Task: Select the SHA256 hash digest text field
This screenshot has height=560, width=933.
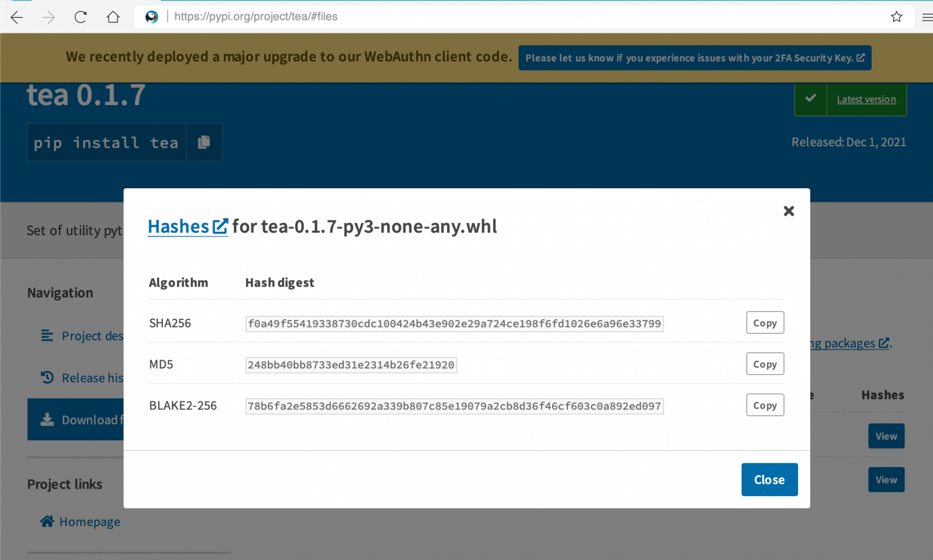Action: [454, 324]
